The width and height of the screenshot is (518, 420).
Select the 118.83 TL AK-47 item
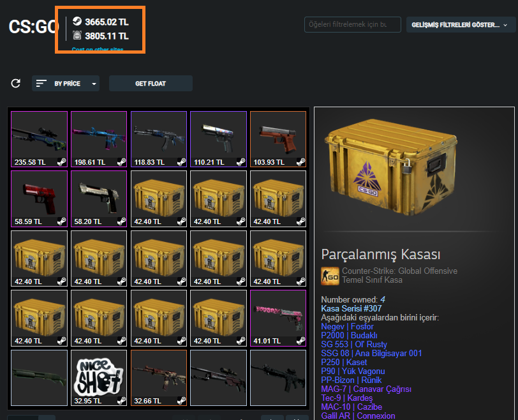pyautogui.click(x=159, y=139)
